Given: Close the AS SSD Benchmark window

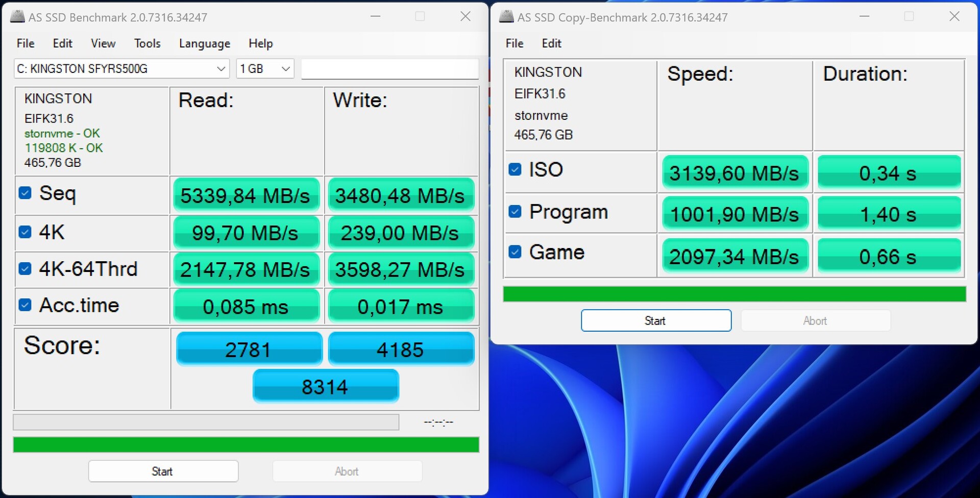Looking at the screenshot, I should coord(465,16).
